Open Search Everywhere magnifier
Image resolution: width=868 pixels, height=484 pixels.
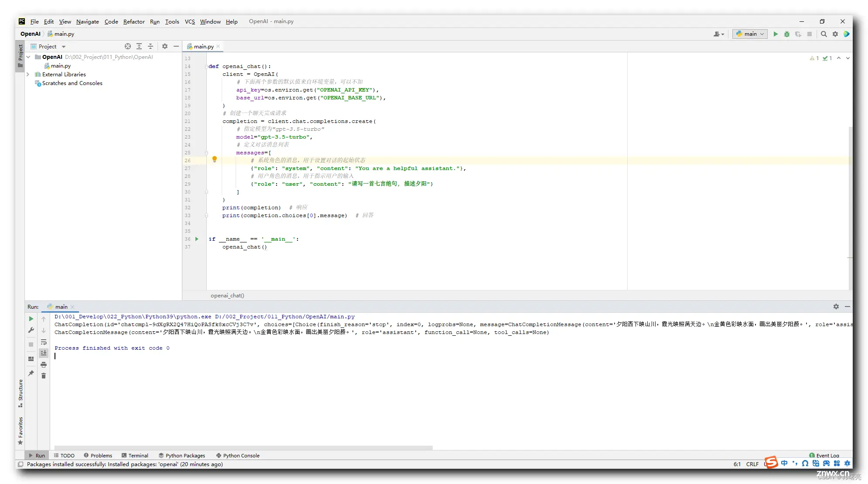(824, 34)
